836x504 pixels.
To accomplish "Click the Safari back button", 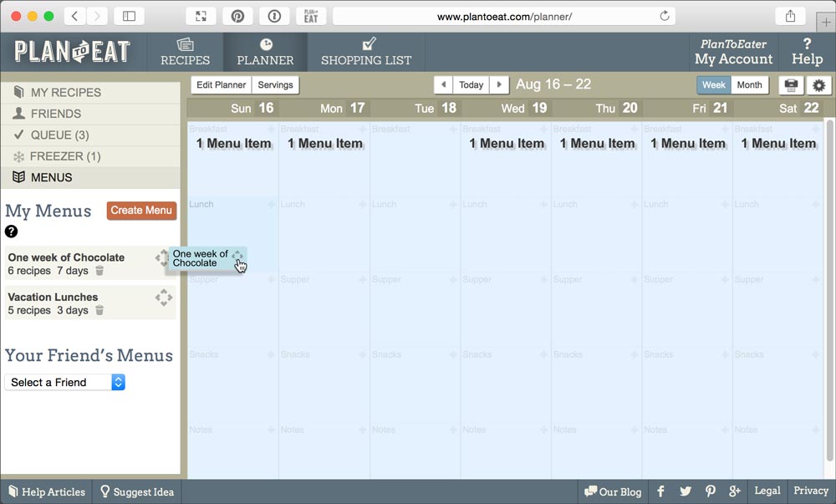I will coord(74,16).
